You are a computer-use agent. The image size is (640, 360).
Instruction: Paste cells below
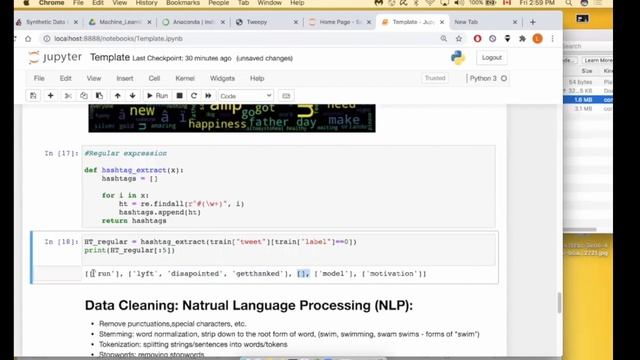coord(99,96)
